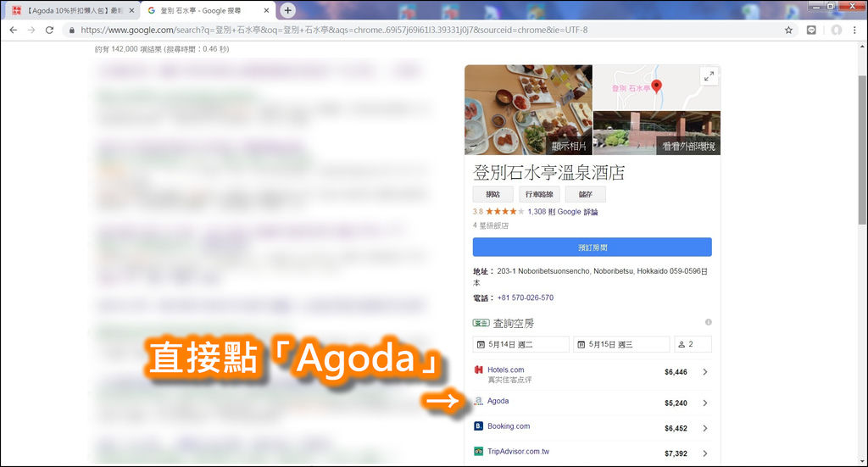The image size is (868, 467).
Task: Expand the TripAdvisor row chevron
Action: click(704, 453)
